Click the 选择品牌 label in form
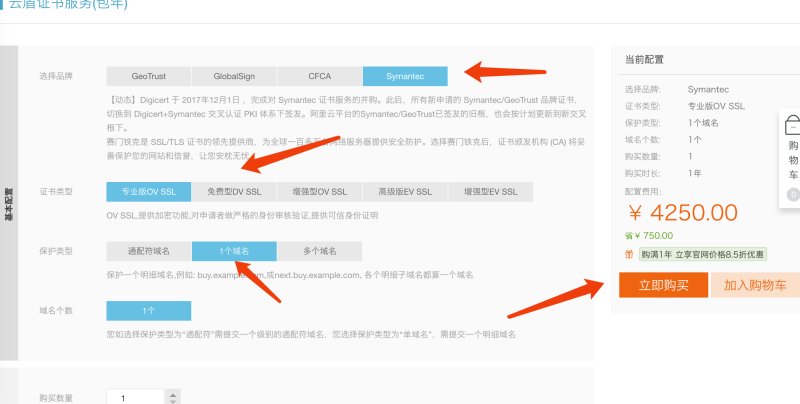The height and width of the screenshot is (404, 800). point(56,76)
